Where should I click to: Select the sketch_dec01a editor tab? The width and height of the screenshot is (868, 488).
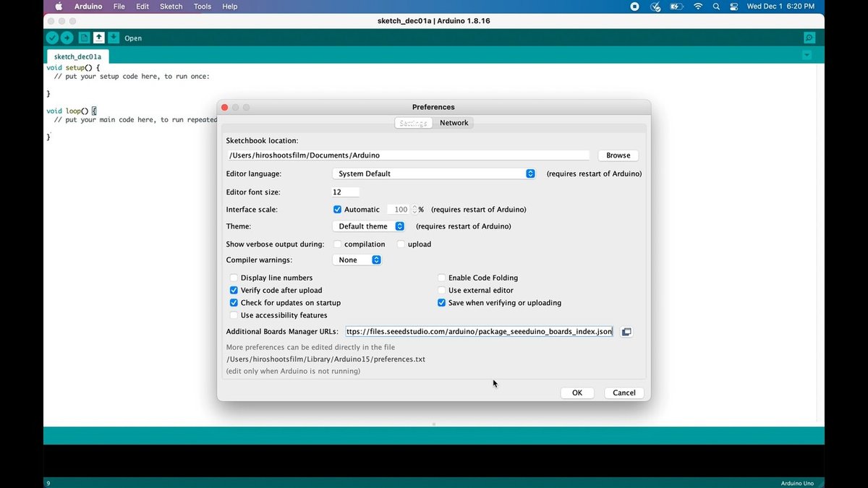[x=77, y=56]
